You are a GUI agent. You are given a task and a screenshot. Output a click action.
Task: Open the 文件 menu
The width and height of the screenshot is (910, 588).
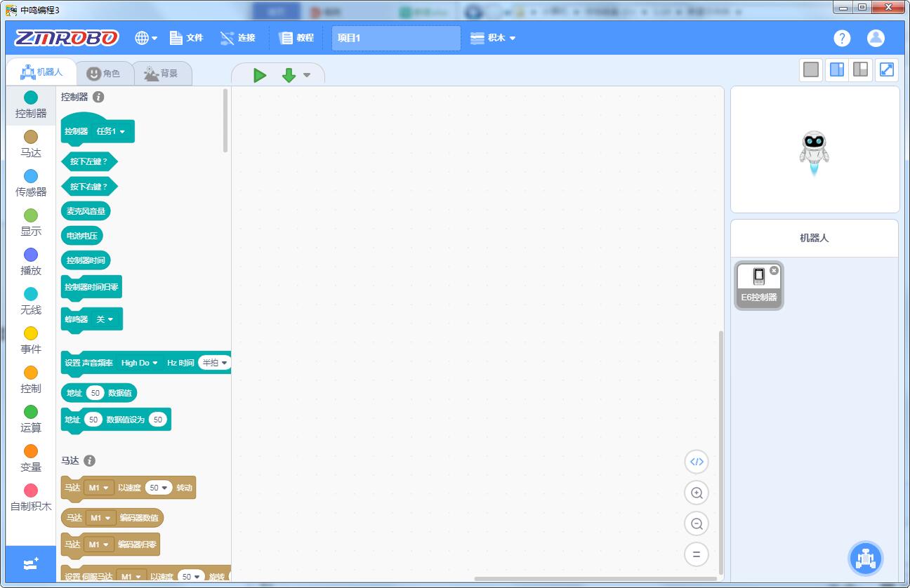(x=186, y=38)
